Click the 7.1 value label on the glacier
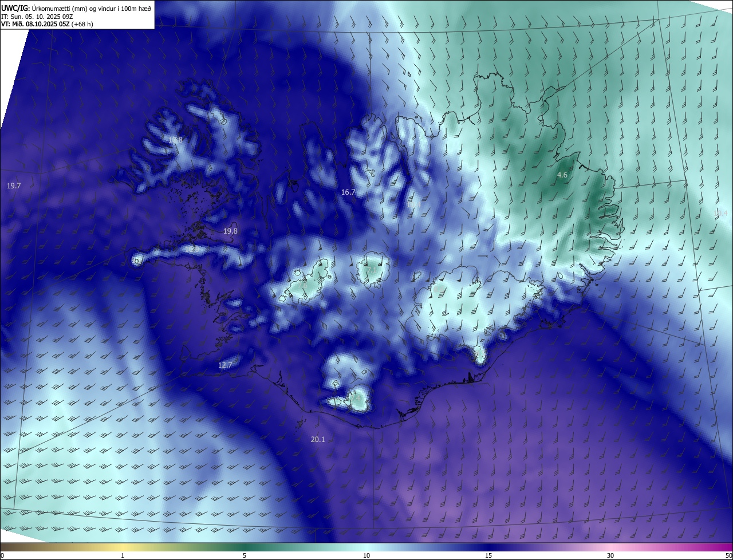This screenshot has height=560, width=733. 372,270
